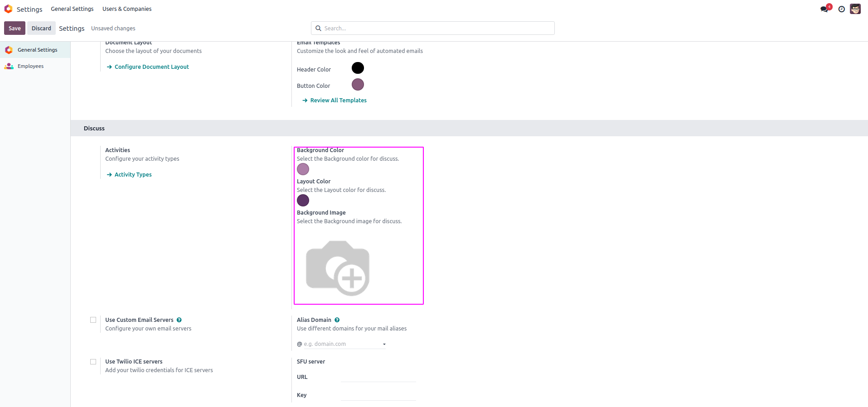Pick the email Header Color swatch
This screenshot has height=407, width=868.
pos(358,68)
